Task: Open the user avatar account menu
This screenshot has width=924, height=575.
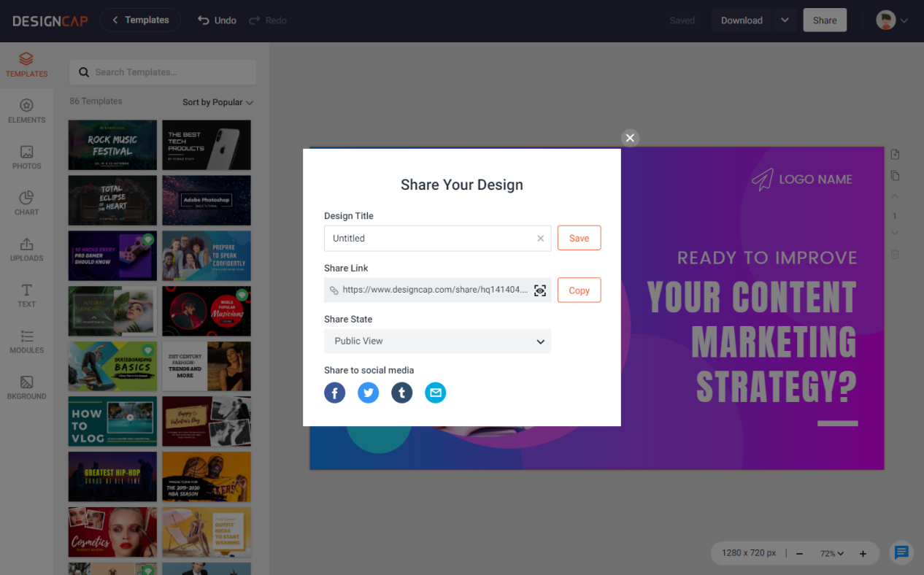Action: click(892, 20)
